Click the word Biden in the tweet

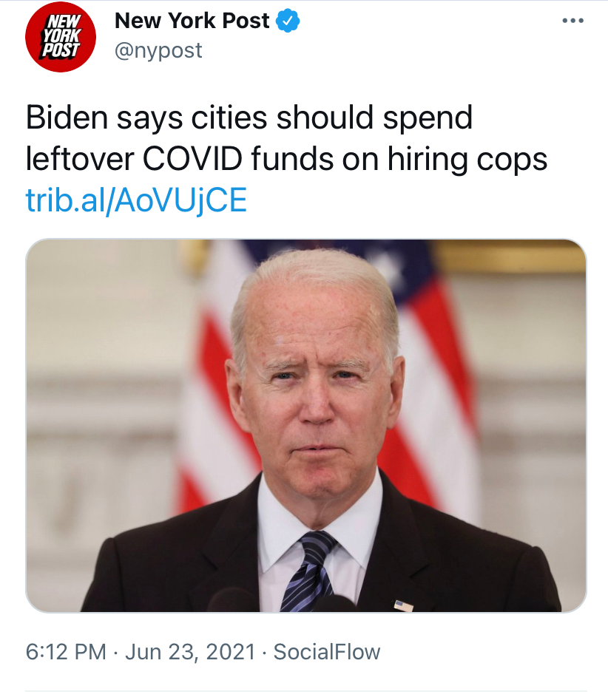pos(67,118)
